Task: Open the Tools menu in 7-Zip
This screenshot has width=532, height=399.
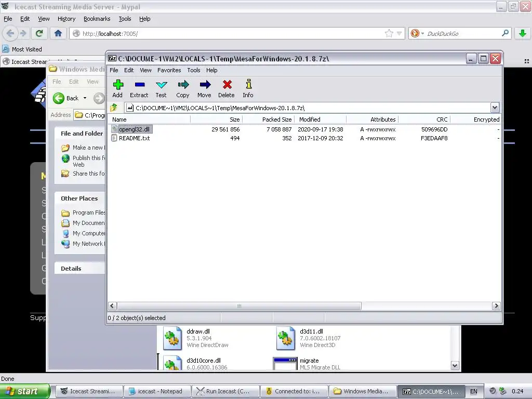Action: pyautogui.click(x=194, y=70)
